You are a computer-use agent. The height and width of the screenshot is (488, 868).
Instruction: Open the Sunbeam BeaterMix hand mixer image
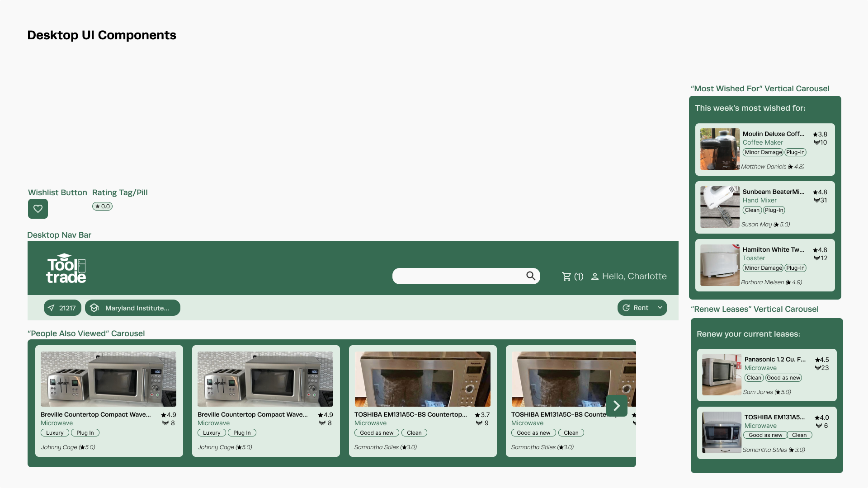pos(720,207)
